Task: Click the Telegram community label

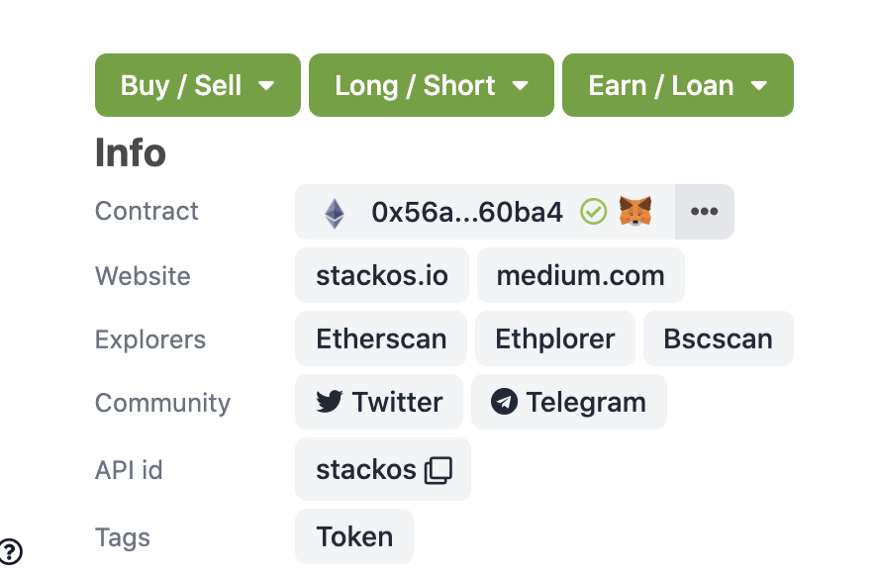Action: click(586, 402)
